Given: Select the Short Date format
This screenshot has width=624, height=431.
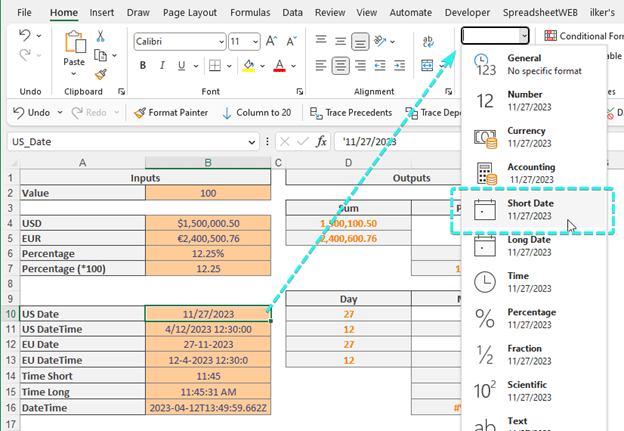Looking at the screenshot, I should tap(534, 209).
